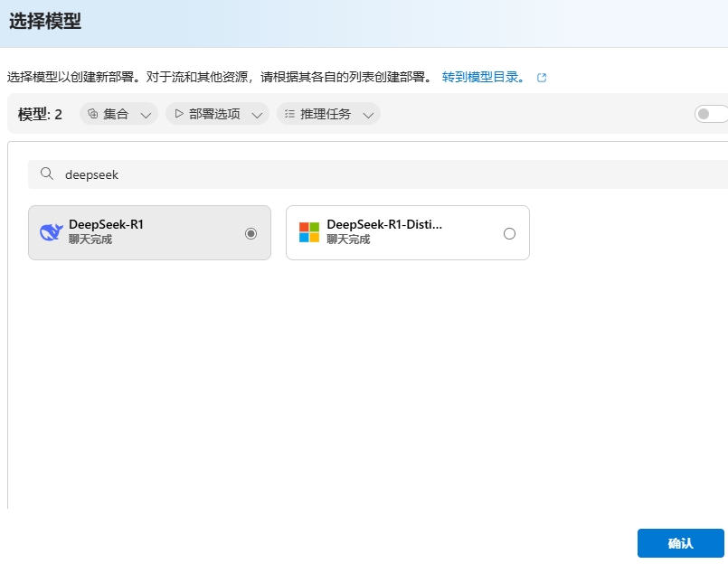Click the magnifier search icon
728x564 pixels.
coord(47,174)
